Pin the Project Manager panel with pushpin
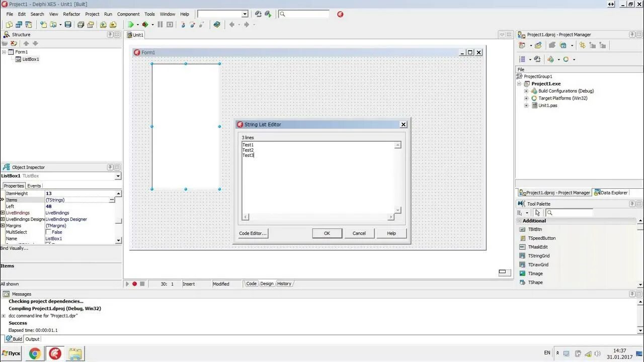This screenshot has height=362, width=644. click(x=632, y=35)
